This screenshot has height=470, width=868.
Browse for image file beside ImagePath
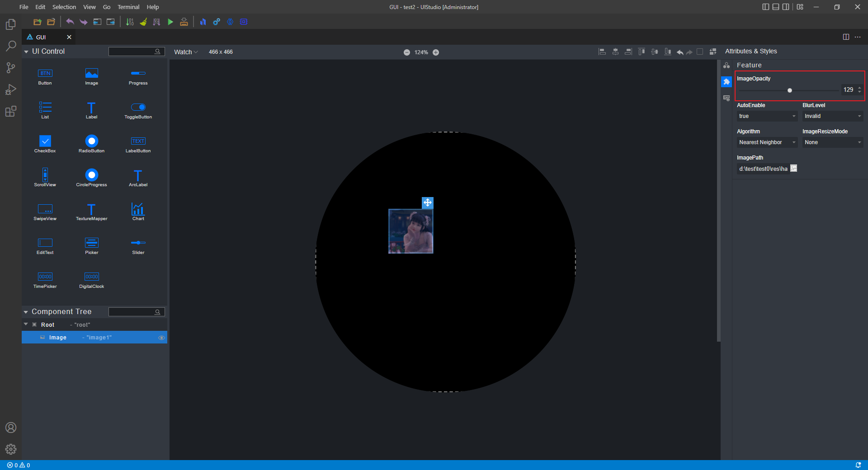click(793, 169)
